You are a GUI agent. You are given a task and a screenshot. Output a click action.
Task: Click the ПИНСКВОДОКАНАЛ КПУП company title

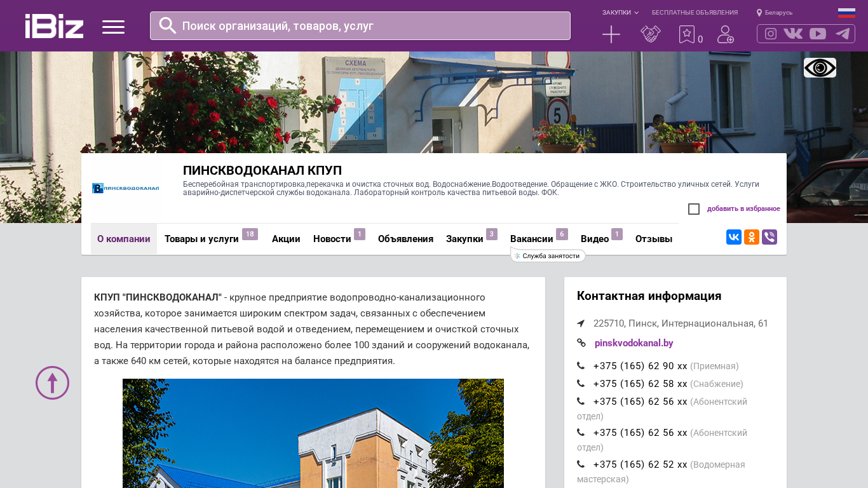pos(262,170)
